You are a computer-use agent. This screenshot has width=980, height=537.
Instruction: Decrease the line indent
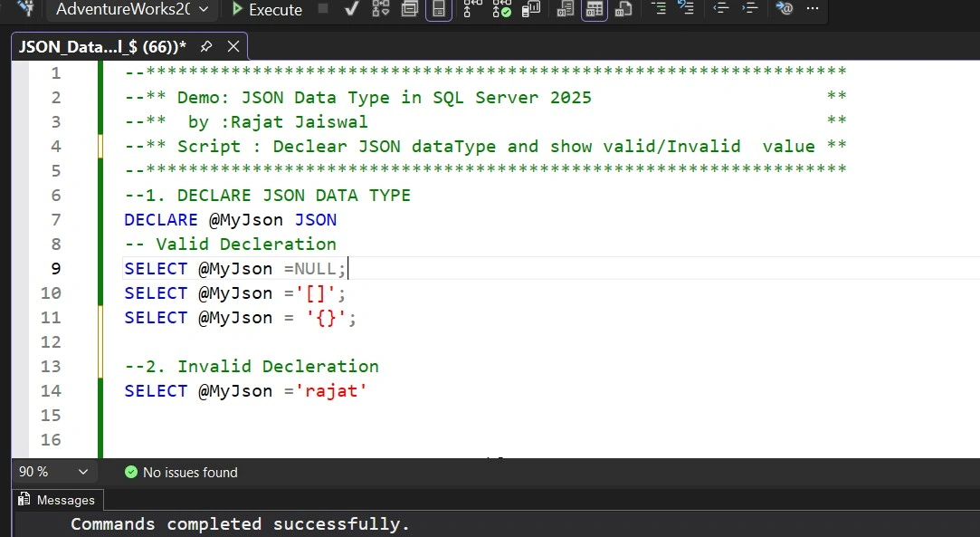(721, 8)
